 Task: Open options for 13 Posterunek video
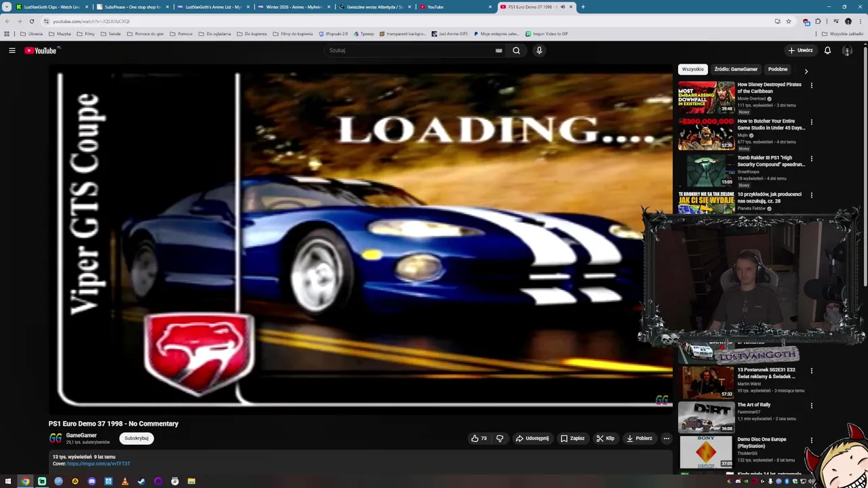coord(811,371)
